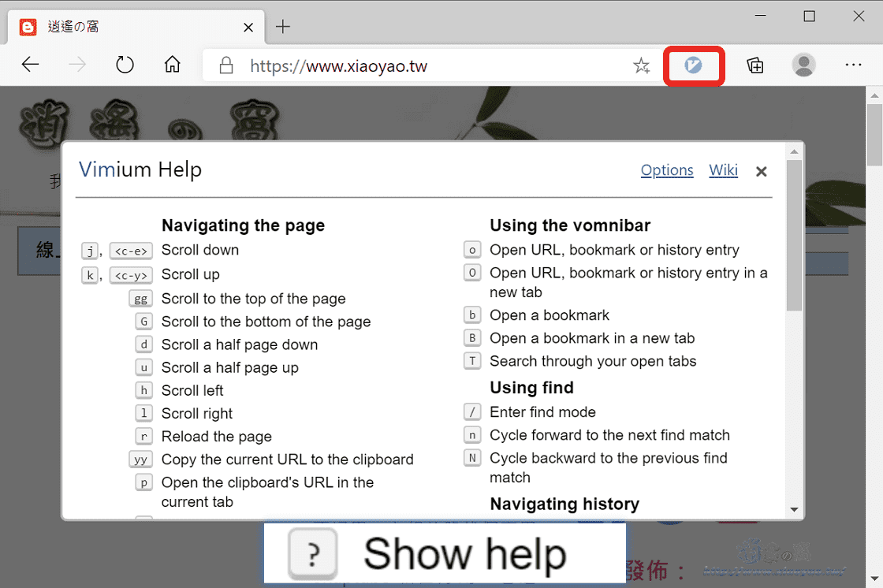Click the Blogger favicon on the tab
This screenshot has height=588, width=883.
28,26
